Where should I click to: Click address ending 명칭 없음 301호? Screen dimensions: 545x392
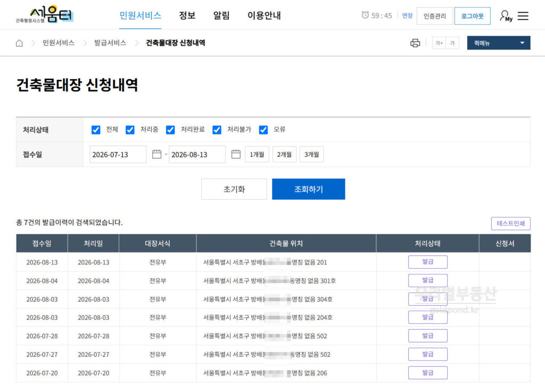tap(269, 281)
